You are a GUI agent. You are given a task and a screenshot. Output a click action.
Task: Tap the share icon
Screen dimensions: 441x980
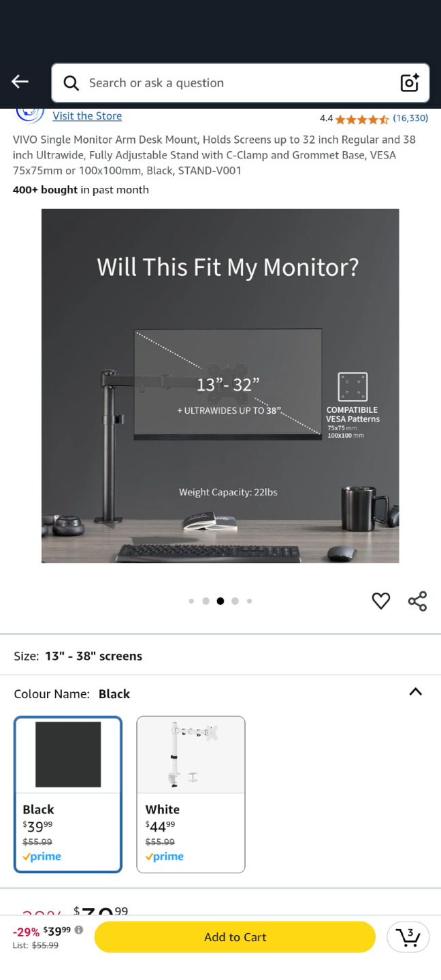click(417, 601)
